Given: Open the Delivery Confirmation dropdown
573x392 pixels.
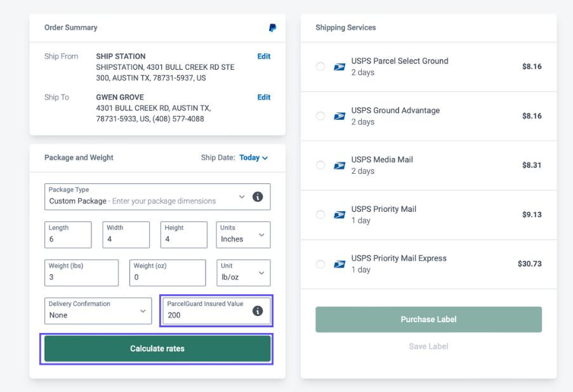Looking at the screenshot, I should [x=98, y=311].
